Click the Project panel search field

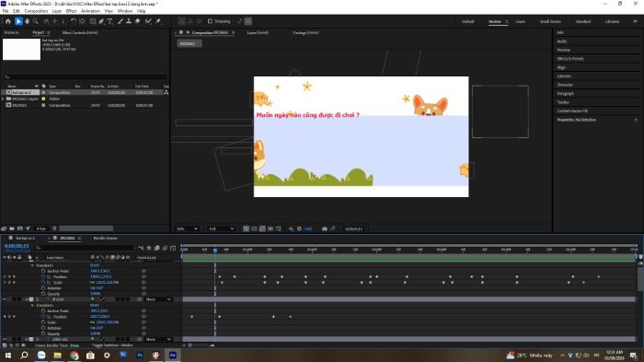[x=85, y=77]
